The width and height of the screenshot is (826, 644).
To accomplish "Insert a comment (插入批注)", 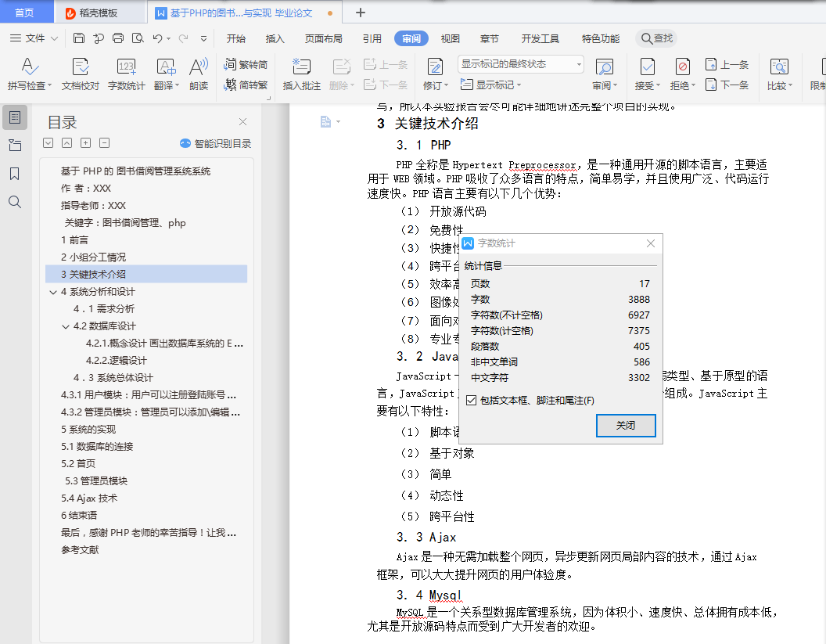I will (301, 74).
